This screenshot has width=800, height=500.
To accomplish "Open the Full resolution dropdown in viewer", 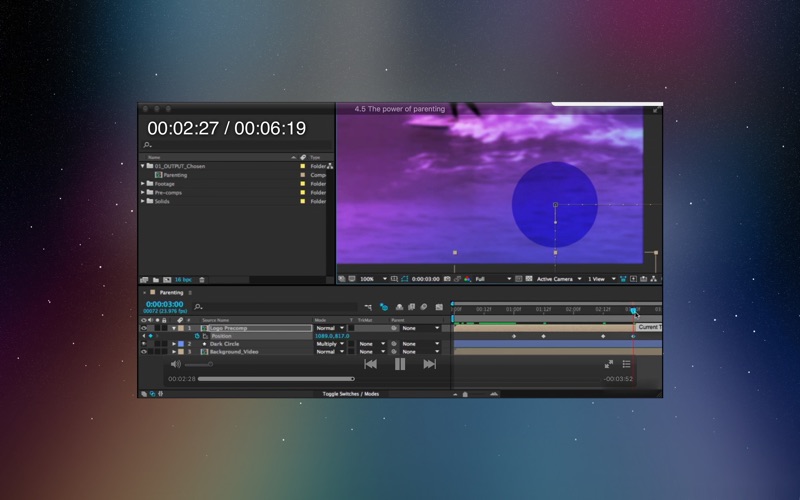I will [x=493, y=279].
